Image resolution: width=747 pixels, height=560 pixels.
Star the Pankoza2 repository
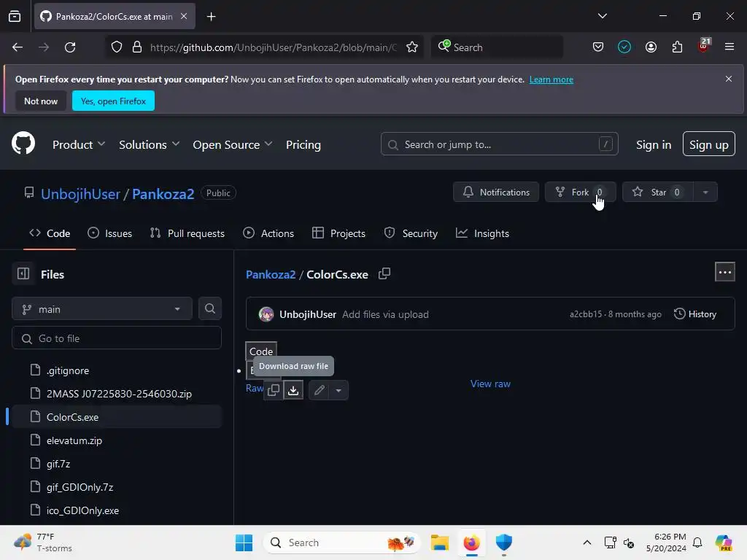(658, 192)
